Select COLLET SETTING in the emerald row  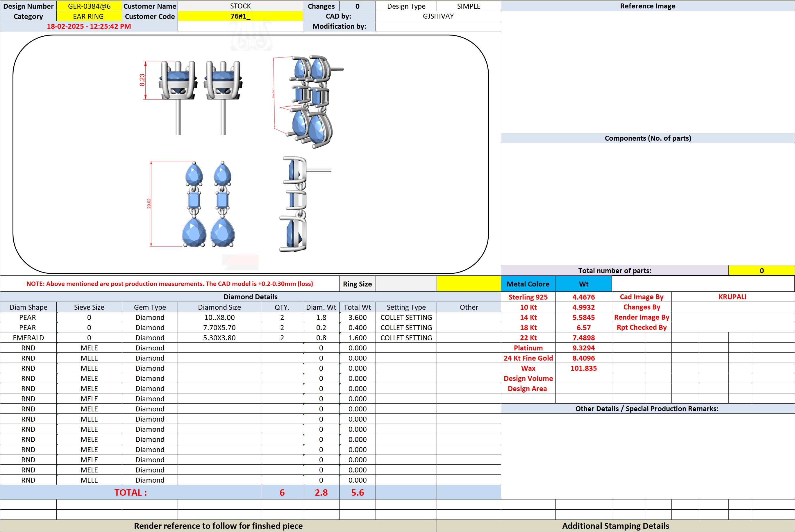(x=406, y=338)
